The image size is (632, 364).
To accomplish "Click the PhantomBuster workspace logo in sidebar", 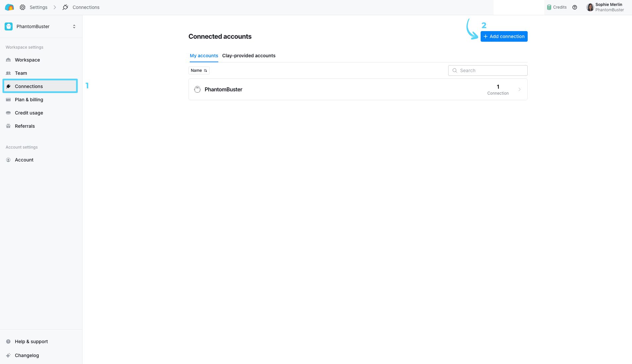I will [9, 26].
